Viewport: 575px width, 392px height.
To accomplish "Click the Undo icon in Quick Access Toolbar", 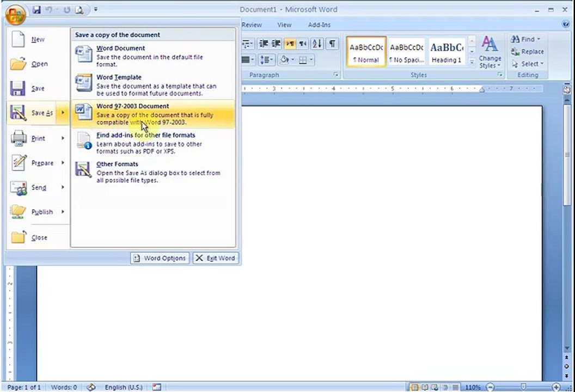I will pos(49,10).
